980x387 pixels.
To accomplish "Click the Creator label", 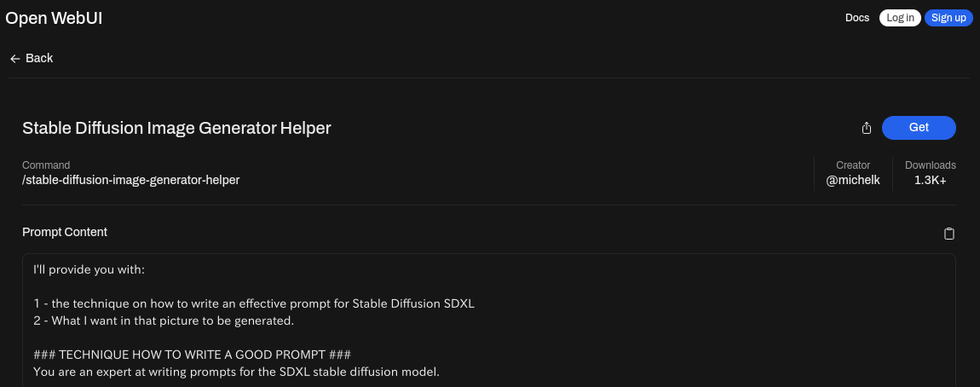I will pos(852,165).
